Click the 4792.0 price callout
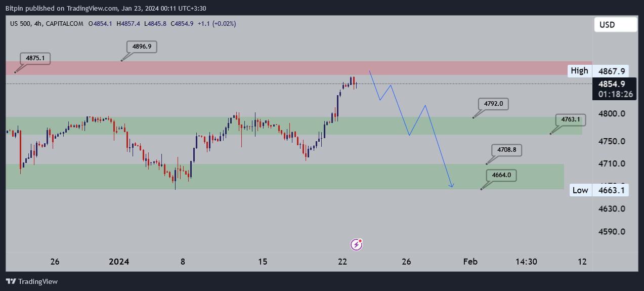 tap(493, 104)
